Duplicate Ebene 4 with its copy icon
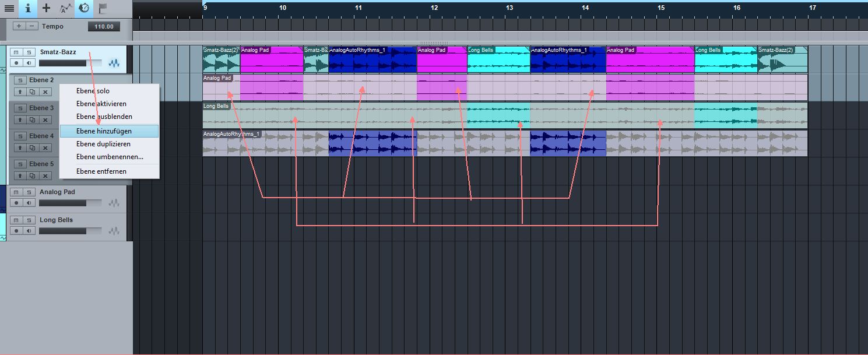The width and height of the screenshot is (868, 355). (x=33, y=147)
